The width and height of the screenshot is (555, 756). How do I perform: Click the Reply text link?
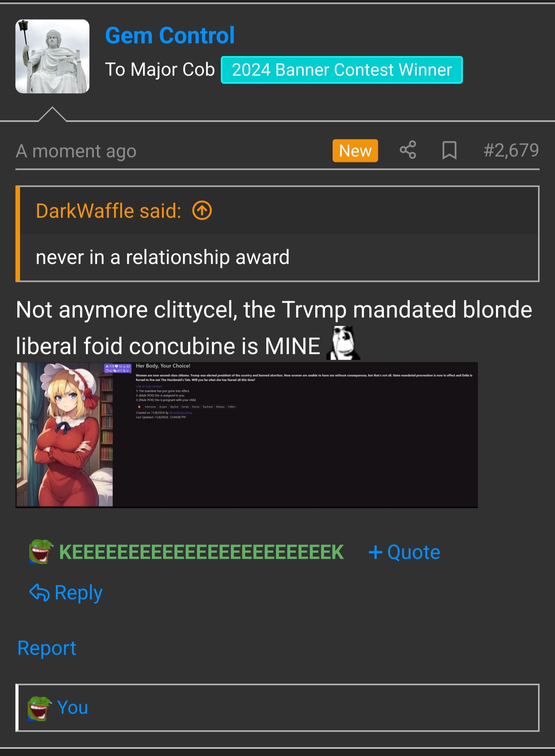click(x=79, y=593)
